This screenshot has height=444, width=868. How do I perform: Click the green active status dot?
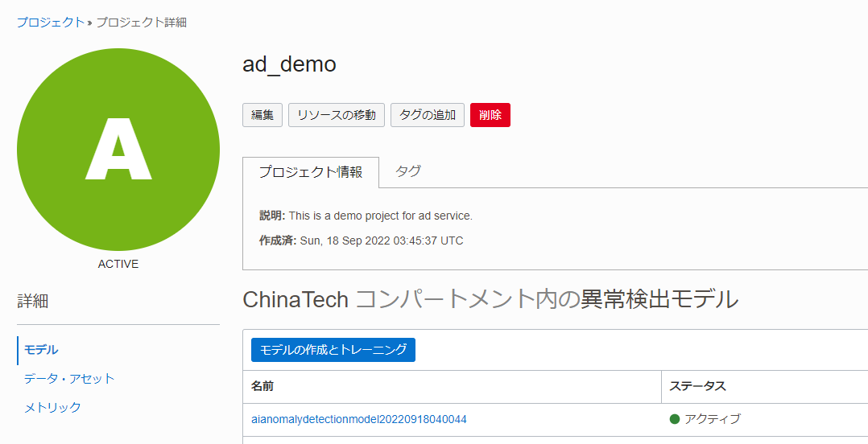[675, 419]
